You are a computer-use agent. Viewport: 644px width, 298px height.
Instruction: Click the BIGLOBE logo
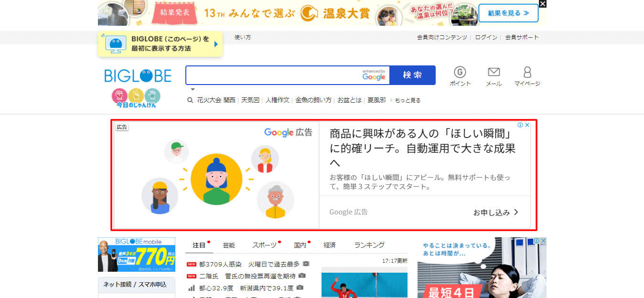click(138, 75)
